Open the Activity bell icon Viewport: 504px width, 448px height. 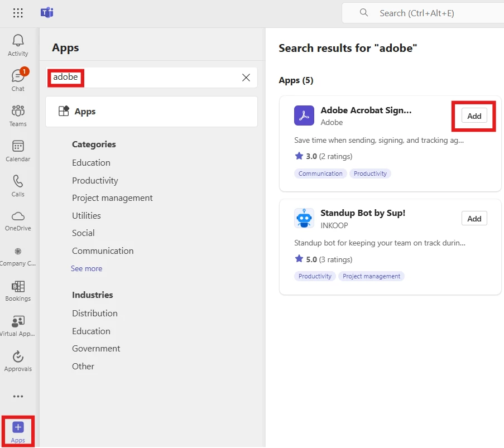tap(18, 46)
